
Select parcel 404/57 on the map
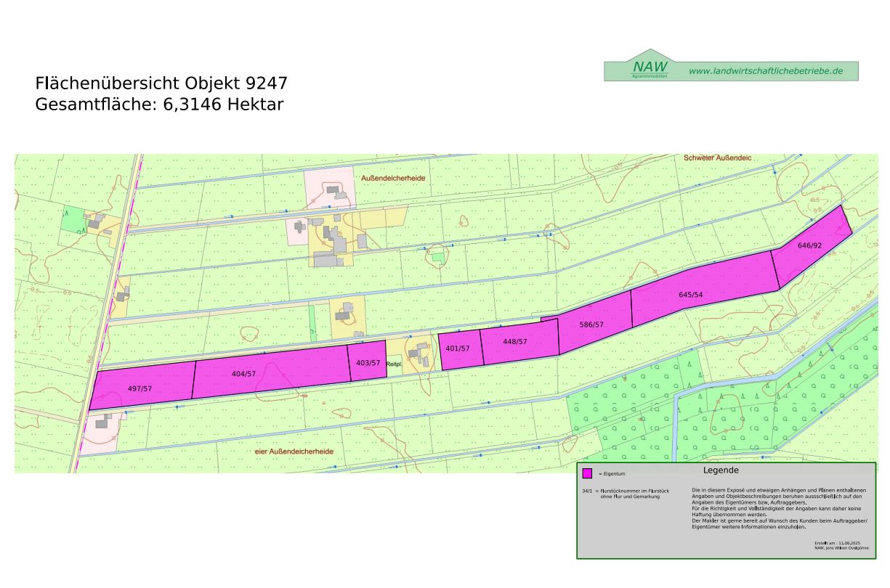(244, 373)
